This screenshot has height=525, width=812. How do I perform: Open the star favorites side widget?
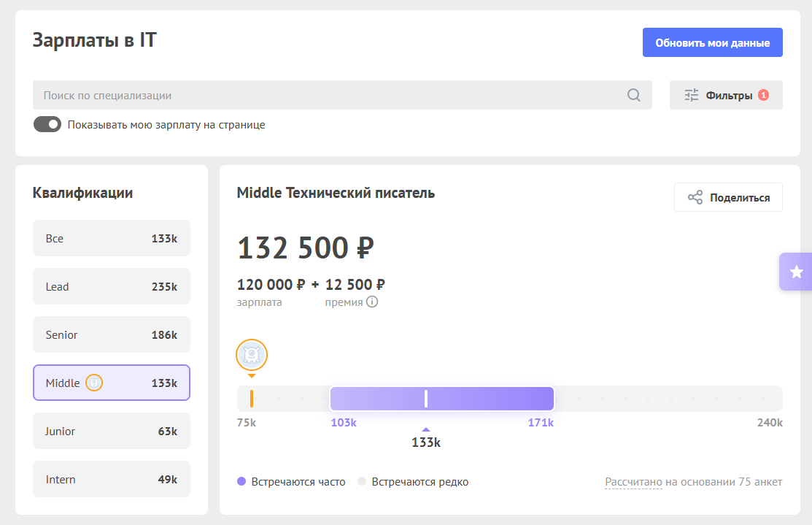pos(796,272)
